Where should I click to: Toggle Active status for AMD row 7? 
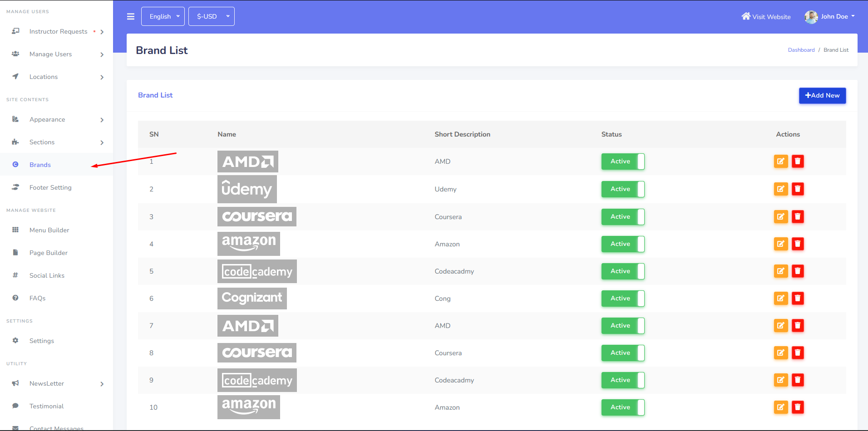pos(623,326)
